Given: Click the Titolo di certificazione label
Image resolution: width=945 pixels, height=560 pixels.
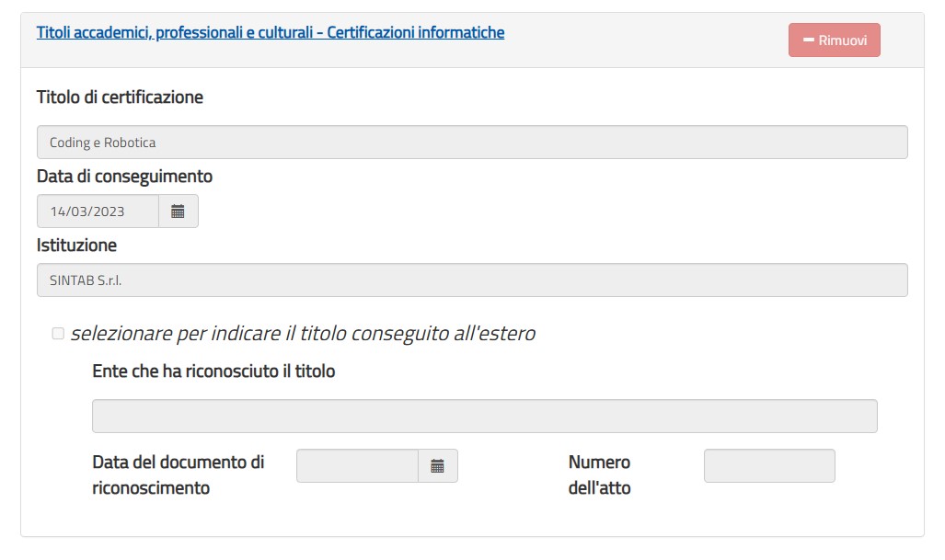Looking at the screenshot, I should click(x=120, y=97).
